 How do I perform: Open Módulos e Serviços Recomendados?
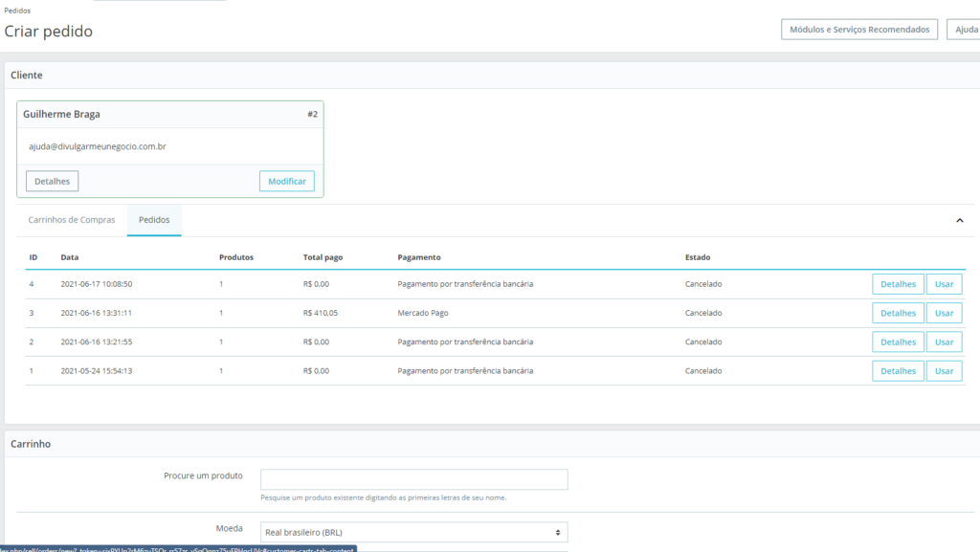click(x=859, y=30)
